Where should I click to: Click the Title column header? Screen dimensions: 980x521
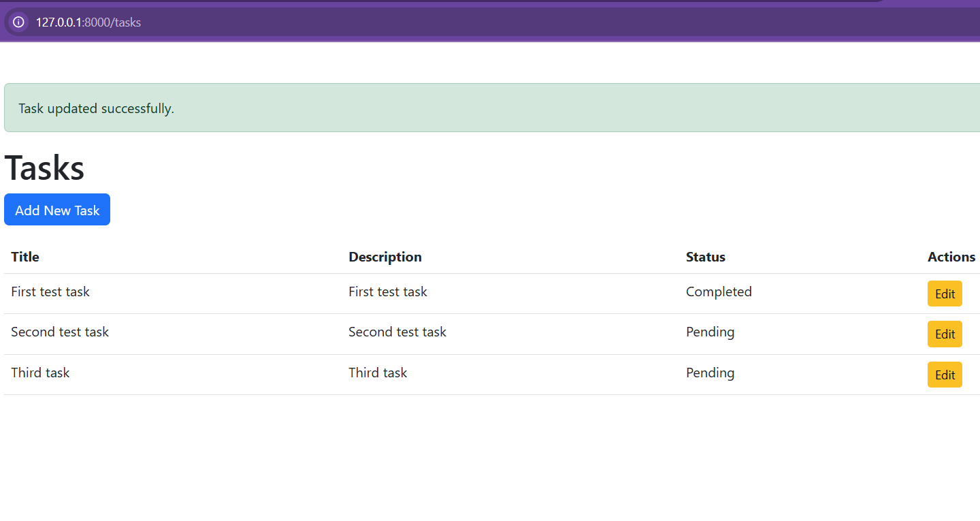click(x=25, y=257)
